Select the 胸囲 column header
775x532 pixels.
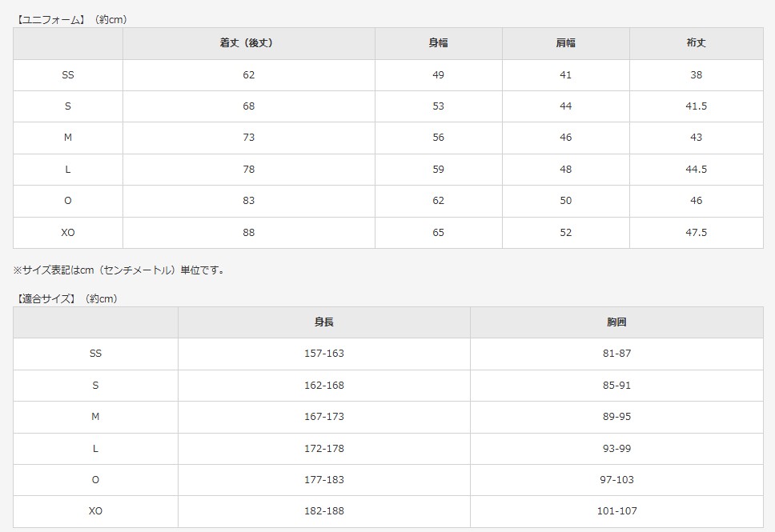coord(616,322)
